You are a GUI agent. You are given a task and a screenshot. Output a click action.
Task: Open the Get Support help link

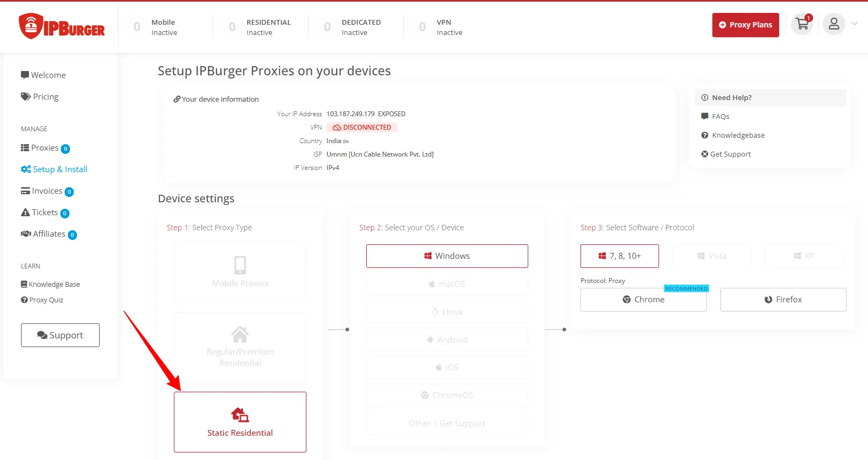tap(726, 154)
